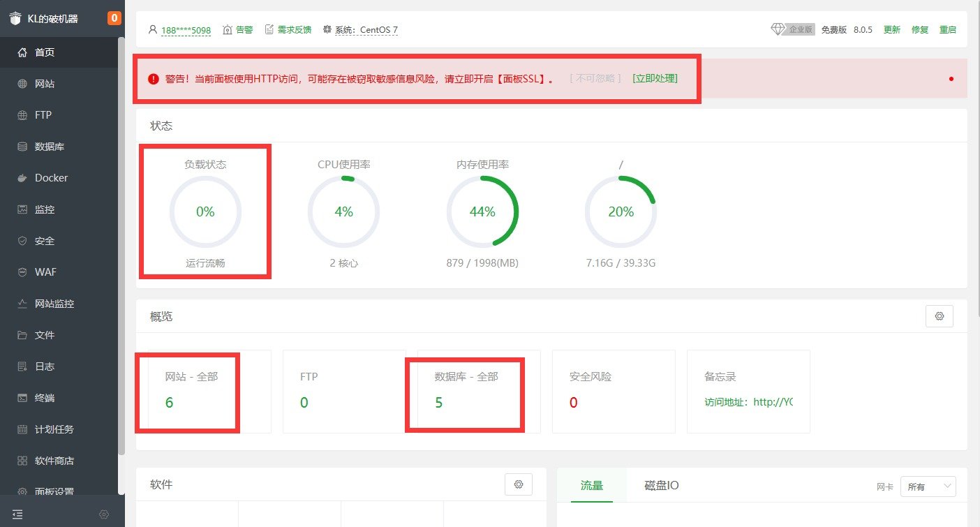Image resolution: width=980 pixels, height=527 pixels.
Task: Click the gear icon in 软件 panel
Action: click(x=518, y=484)
